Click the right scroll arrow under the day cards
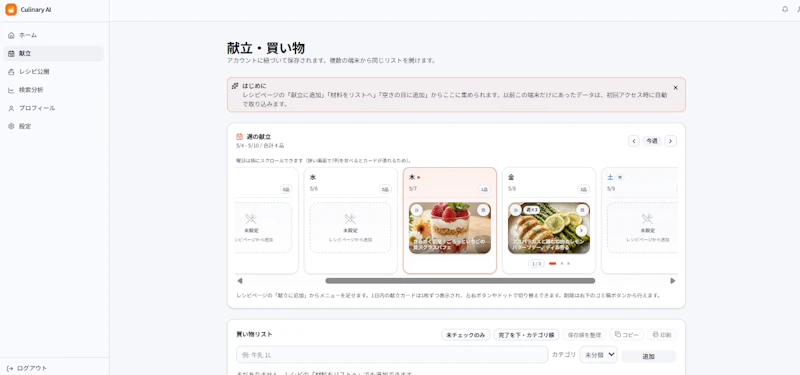The width and height of the screenshot is (800, 375). click(672, 281)
